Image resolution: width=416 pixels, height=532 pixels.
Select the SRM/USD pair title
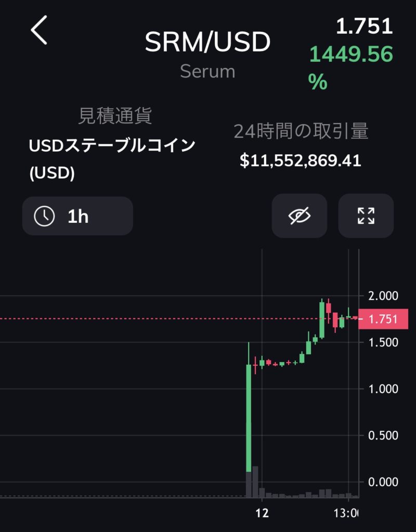pos(207,42)
